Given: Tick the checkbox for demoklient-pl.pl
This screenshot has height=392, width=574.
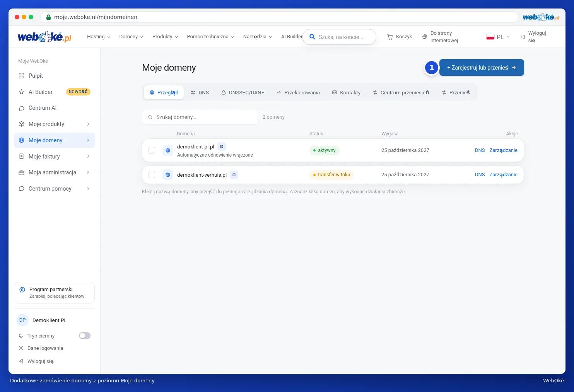Looking at the screenshot, I should 152,150.
